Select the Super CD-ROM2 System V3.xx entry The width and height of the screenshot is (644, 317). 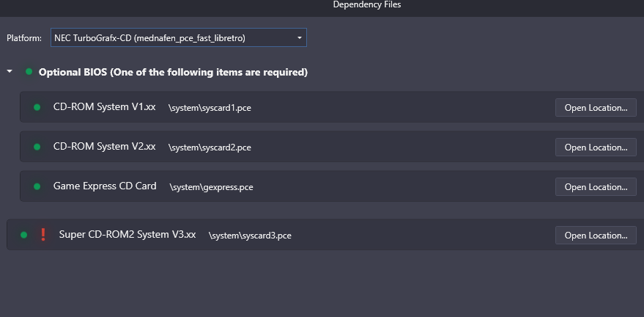tap(325, 234)
